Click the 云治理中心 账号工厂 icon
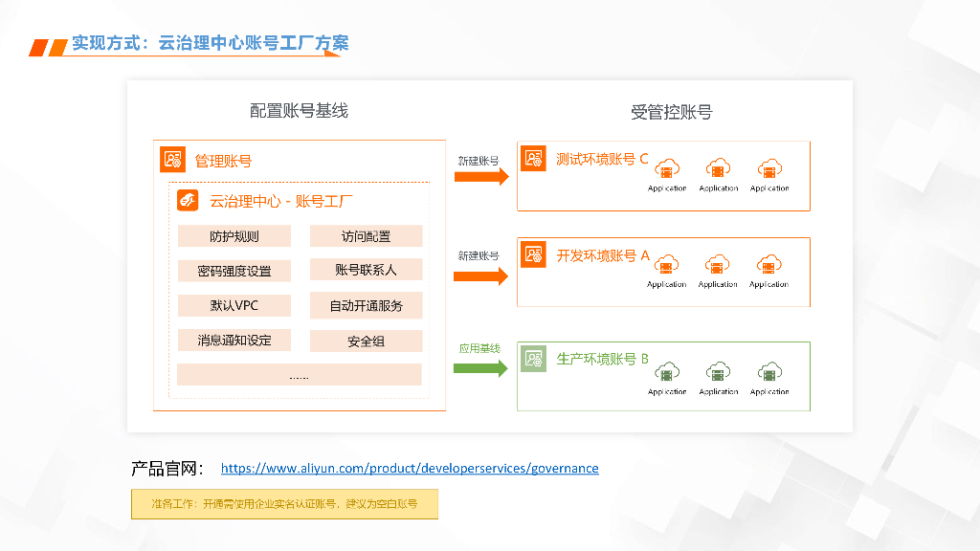Screen dimensions: 980x551 (188, 201)
